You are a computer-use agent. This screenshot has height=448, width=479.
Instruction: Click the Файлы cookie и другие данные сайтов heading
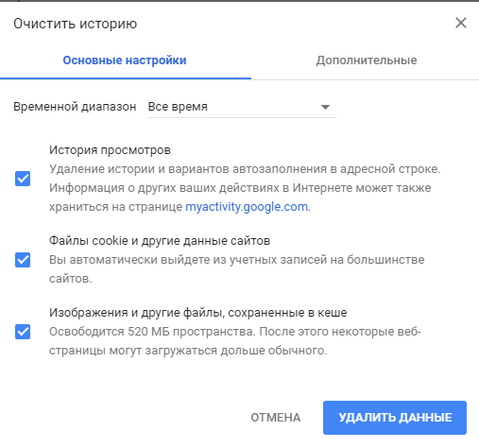(x=160, y=241)
